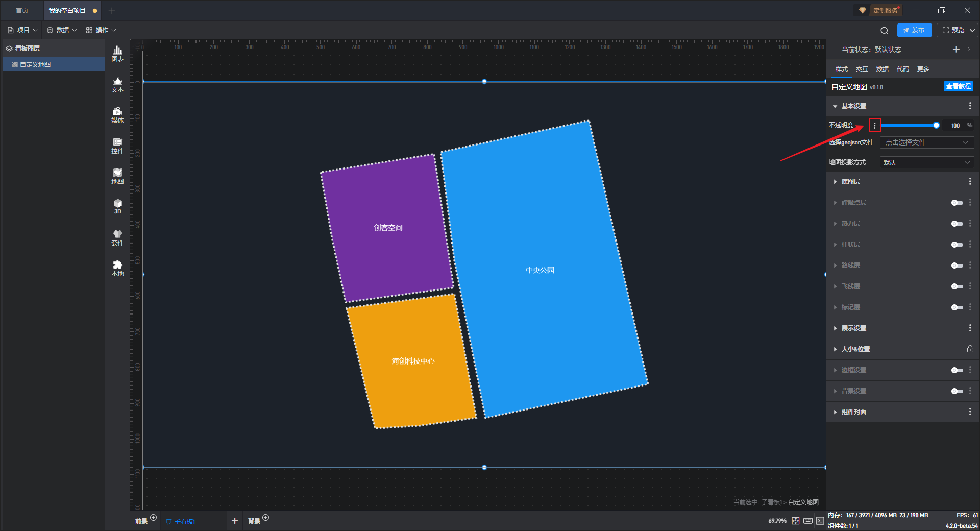Viewport: 980px width, 531px height.
Task: Select the 前景 layer button
Action: click(x=141, y=521)
